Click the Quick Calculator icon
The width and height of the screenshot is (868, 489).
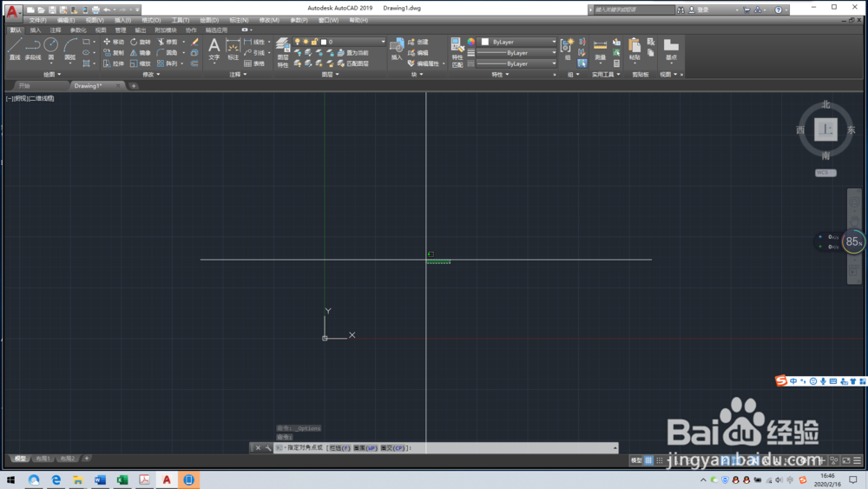coord(616,63)
